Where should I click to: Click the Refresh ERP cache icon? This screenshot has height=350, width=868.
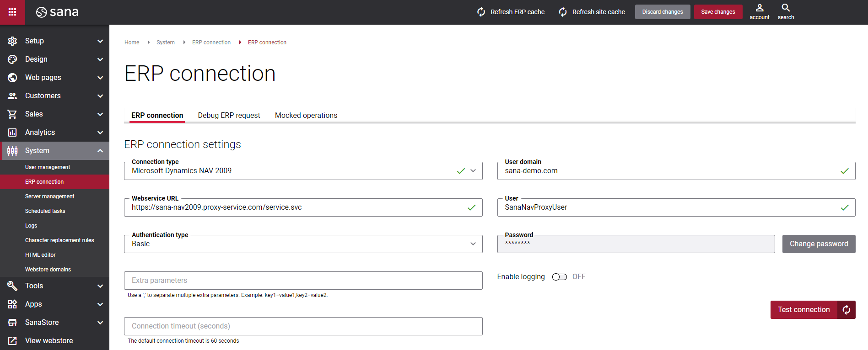(481, 12)
